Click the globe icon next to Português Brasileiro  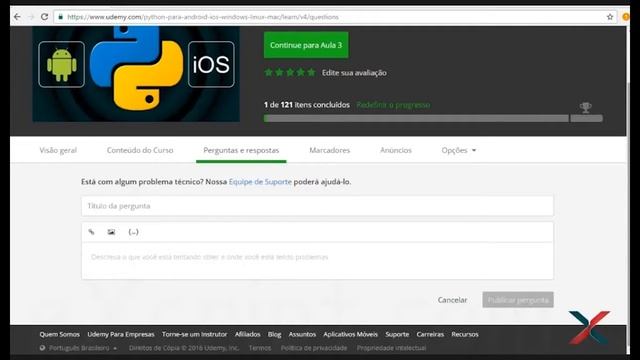click(x=42, y=348)
